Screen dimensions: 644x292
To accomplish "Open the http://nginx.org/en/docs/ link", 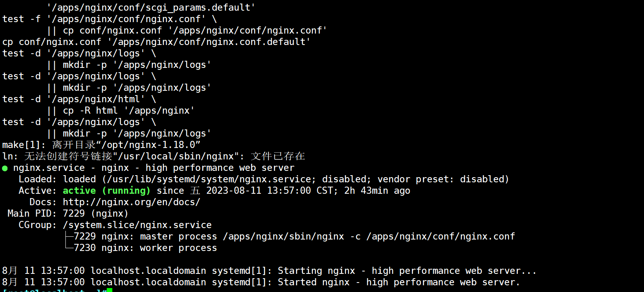I will tap(131, 202).
